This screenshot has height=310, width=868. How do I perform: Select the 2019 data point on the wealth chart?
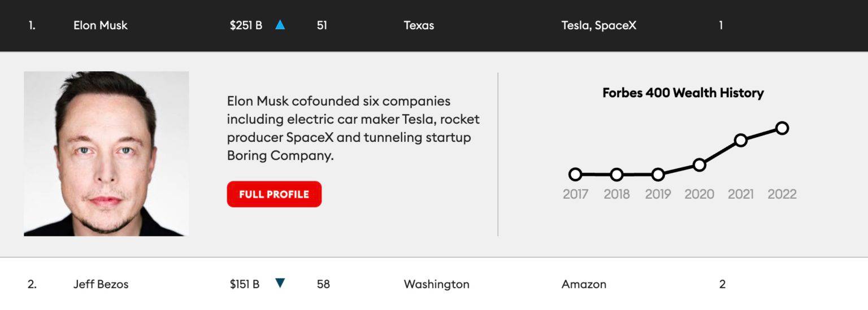658,174
